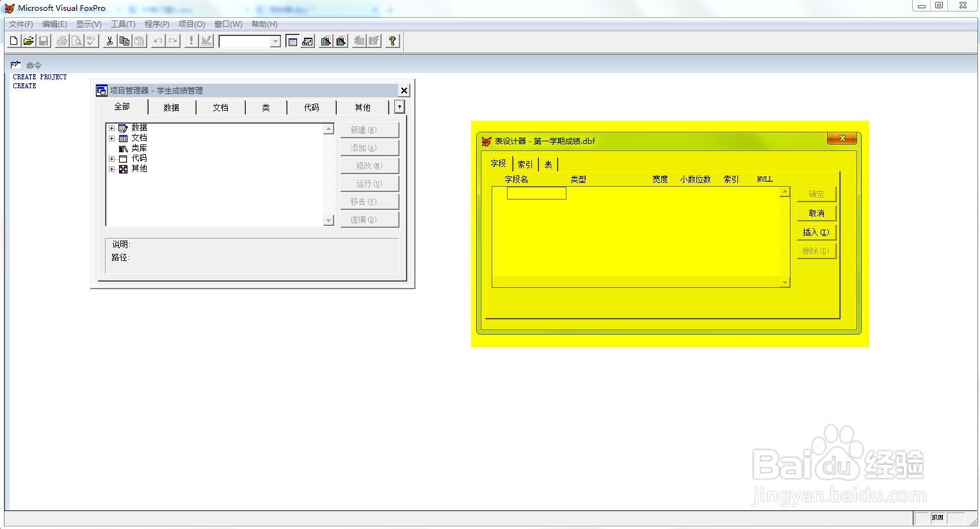980x529 pixels.
Task: Toggle the Command Window toolbar icon
Action: 293,41
